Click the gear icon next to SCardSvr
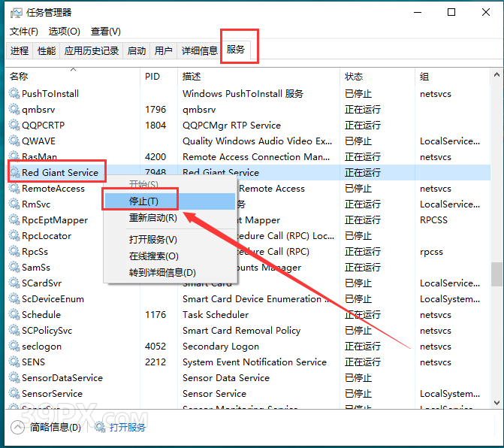 pyautogui.click(x=14, y=283)
